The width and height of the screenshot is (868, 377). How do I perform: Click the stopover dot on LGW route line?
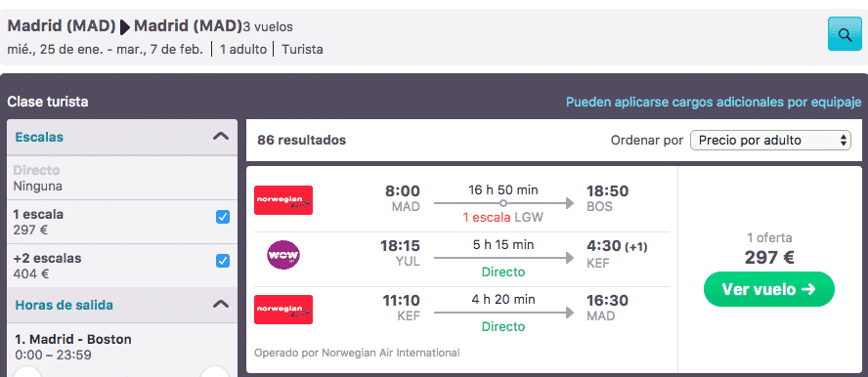point(503,203)
